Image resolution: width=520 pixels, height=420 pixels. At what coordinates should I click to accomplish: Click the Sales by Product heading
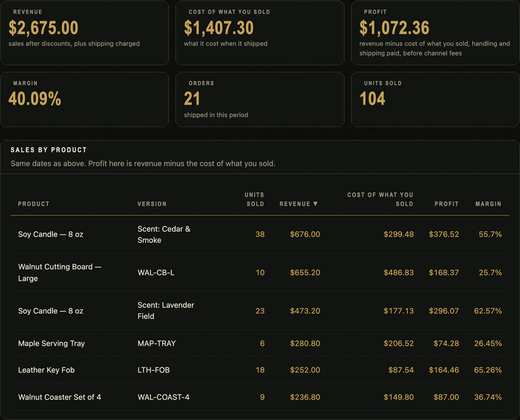pos(49,150)
